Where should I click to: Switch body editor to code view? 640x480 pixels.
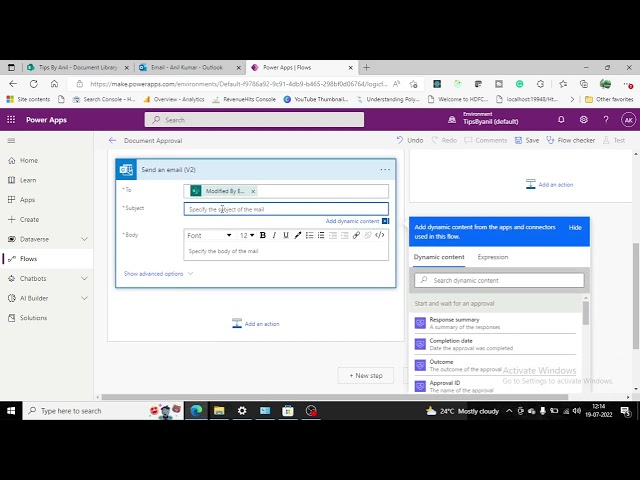tap(380, 235)
